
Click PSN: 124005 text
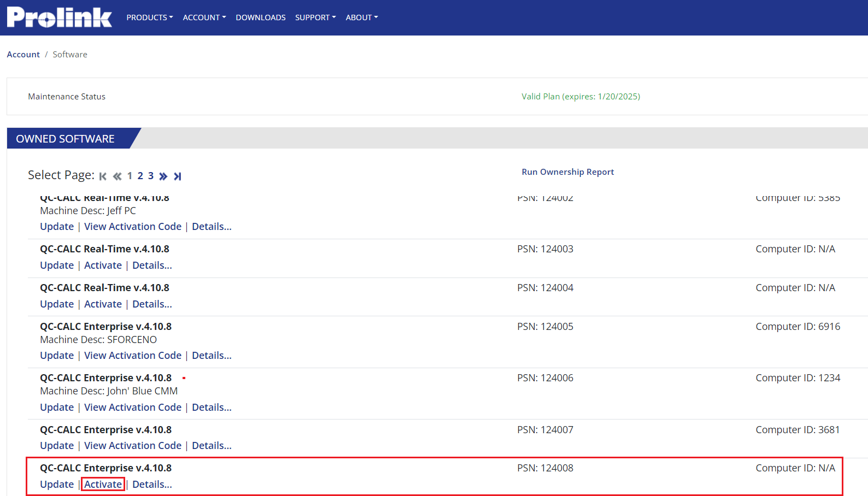545,326
